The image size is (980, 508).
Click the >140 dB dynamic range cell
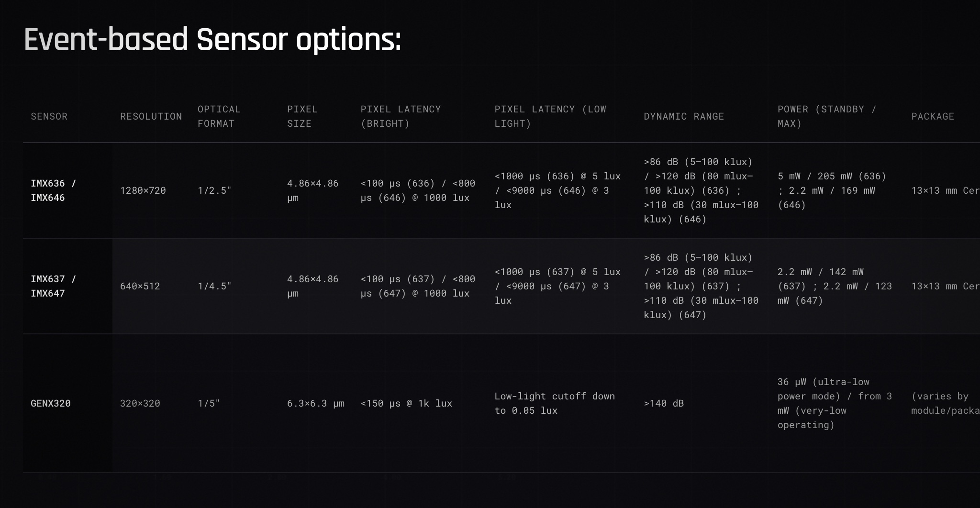664,403
